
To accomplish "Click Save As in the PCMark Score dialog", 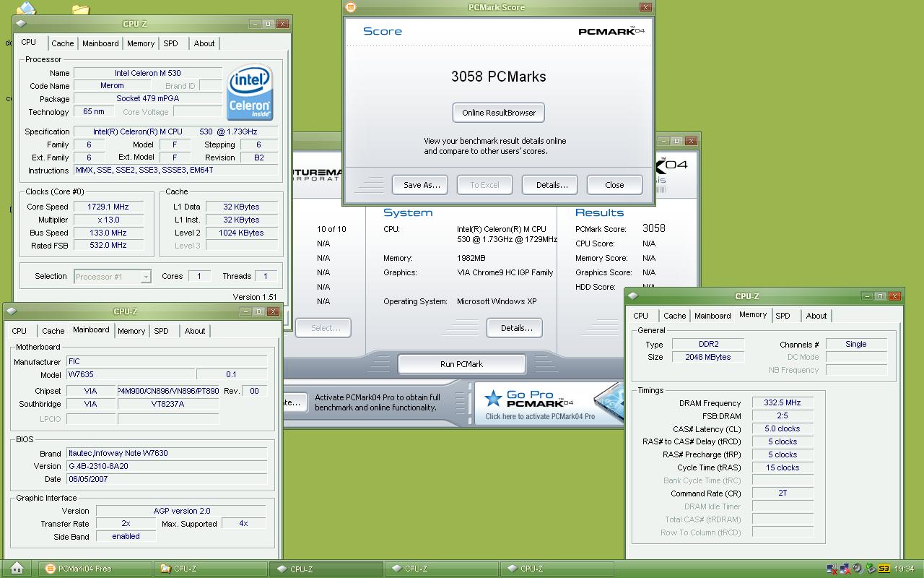I will pyautogui.click(x=422, y=185).
